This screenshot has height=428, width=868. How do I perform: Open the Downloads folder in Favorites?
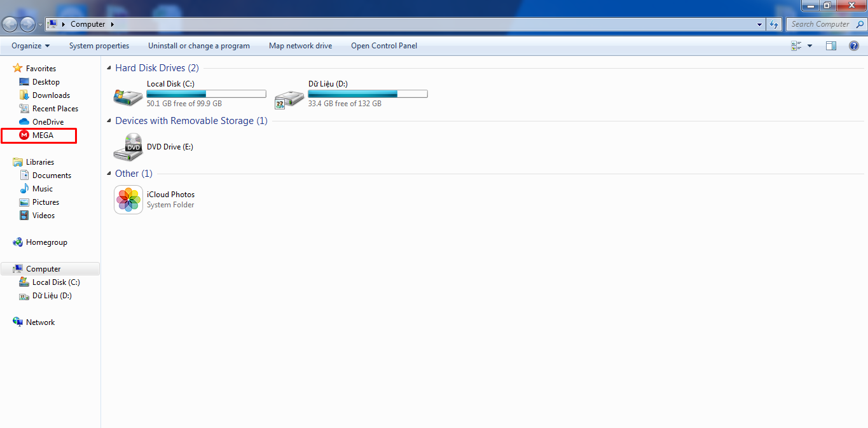(51, 95)
